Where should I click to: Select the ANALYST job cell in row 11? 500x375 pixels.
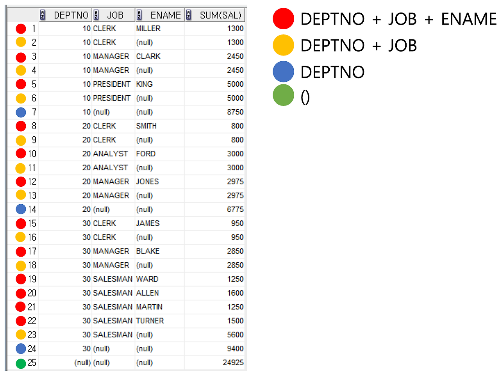110,168
